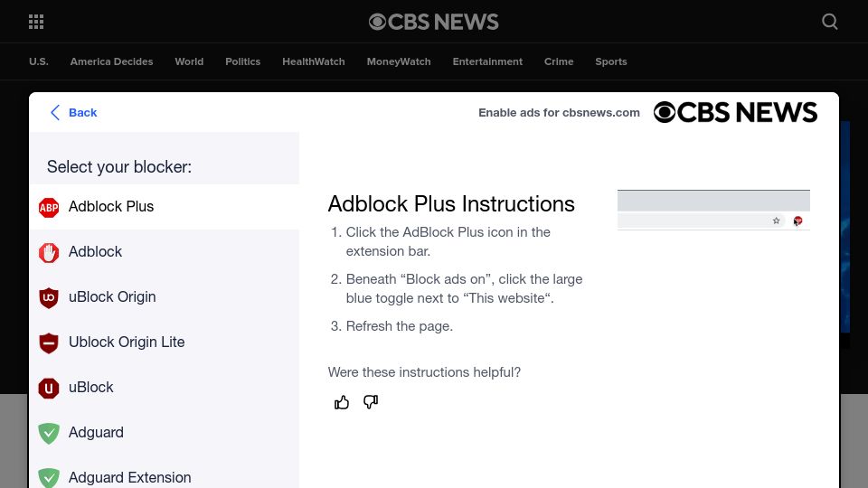Click the Adblock red hand icon
Image resolution: width=868 pixels, height=488 pixels.
coord(49,252)
